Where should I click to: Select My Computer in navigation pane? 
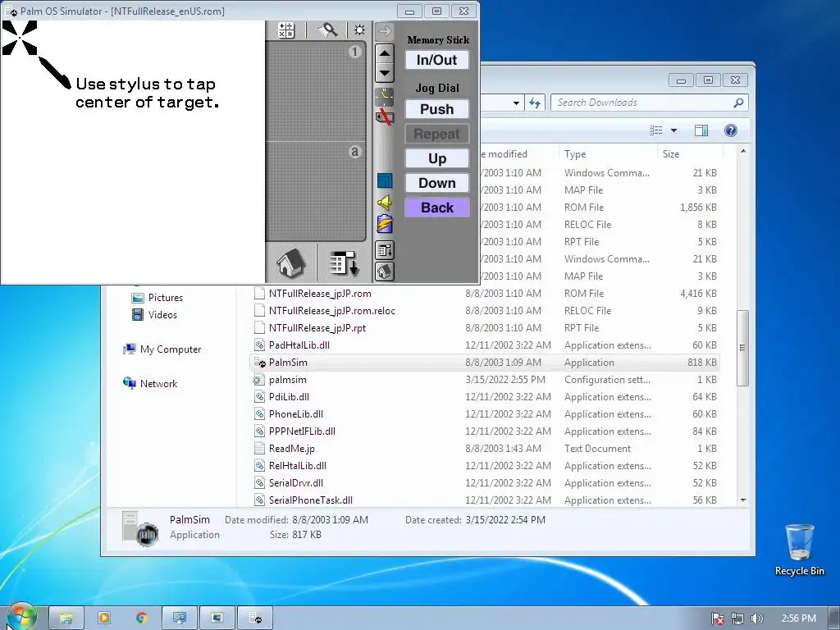point(171,349)
